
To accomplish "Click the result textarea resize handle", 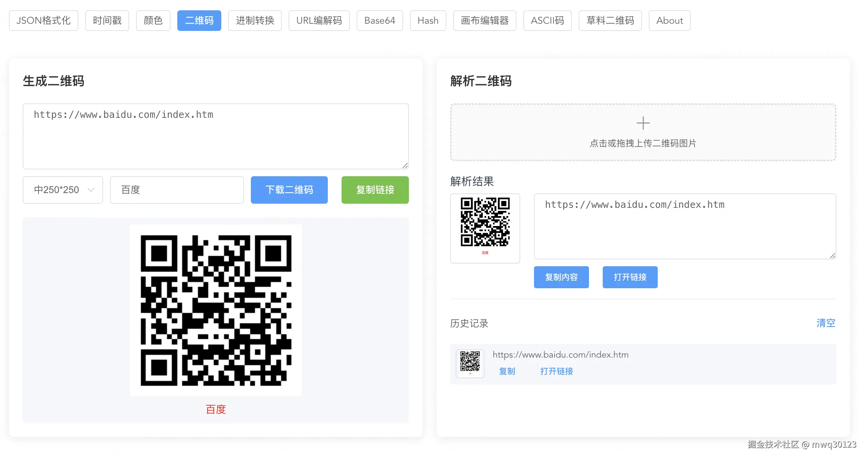I will (x=832, y=256).
